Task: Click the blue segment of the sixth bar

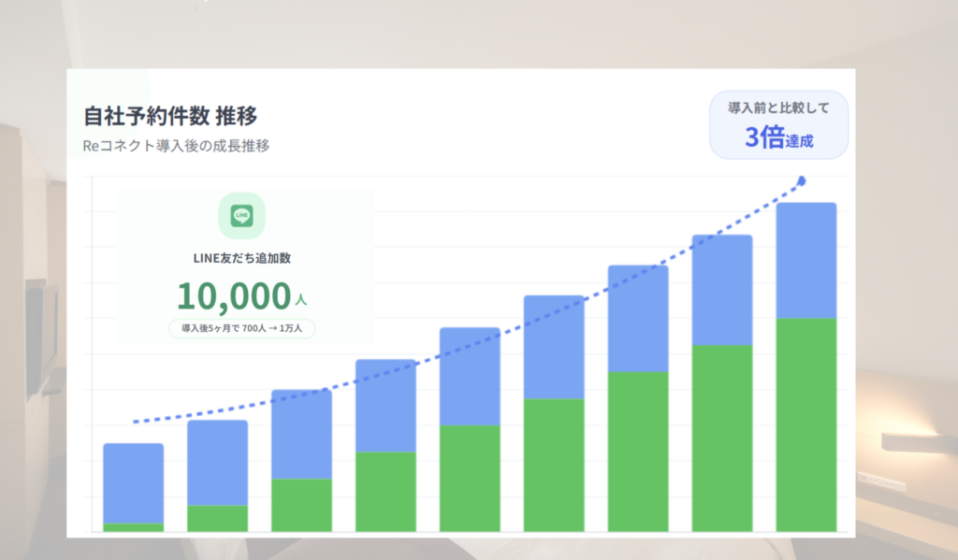Action: coord(554,347)
